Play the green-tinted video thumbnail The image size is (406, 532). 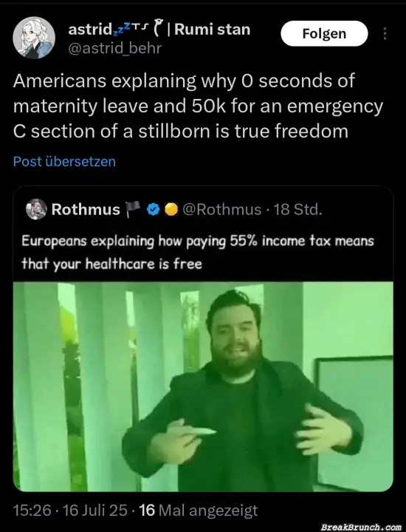203,386
